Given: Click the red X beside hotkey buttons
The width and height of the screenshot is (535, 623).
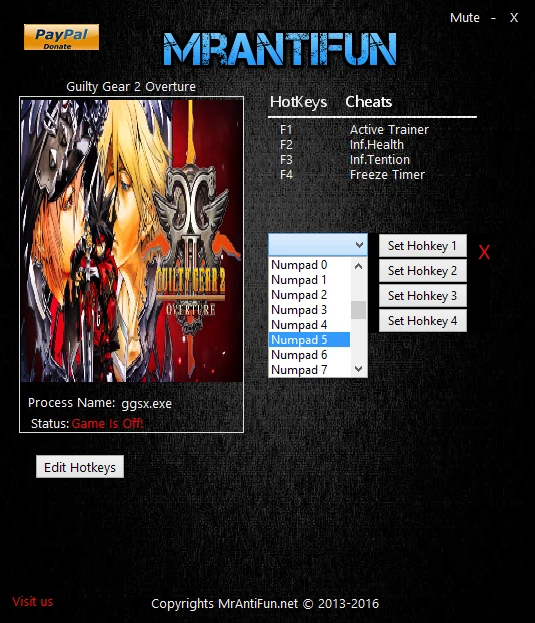Looking at the screenshot, I should click(484, 252).
